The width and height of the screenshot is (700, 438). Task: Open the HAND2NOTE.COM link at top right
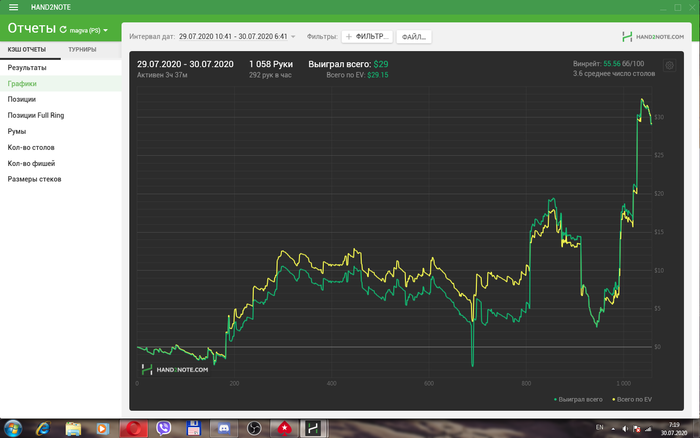[653, 37]
